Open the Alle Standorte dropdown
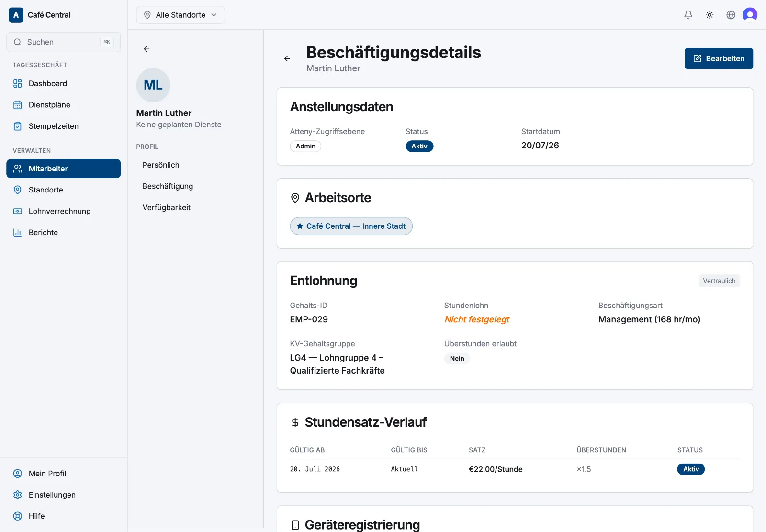 pos(180,15)
